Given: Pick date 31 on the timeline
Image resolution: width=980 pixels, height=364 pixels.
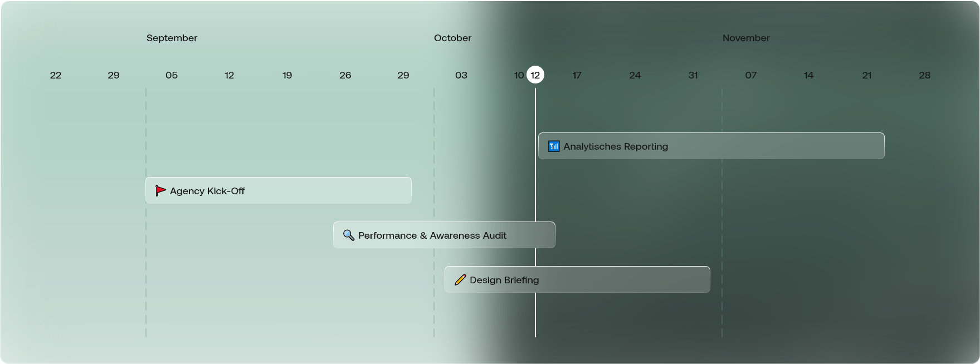Looking at the screenshot, I should coord(693,75).
